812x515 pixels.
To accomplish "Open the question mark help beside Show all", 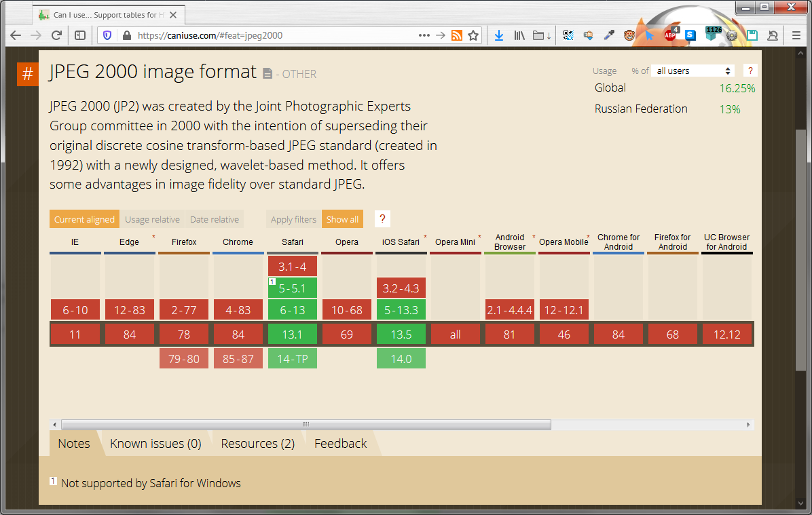I will pyautogui.click(x=382, y=219).
